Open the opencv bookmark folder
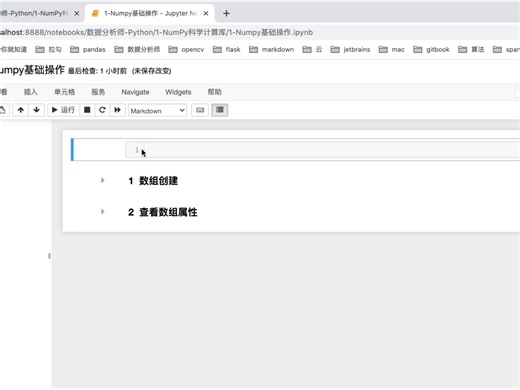Viewport: 520px width, 390px height. click(x=186, y=50)
